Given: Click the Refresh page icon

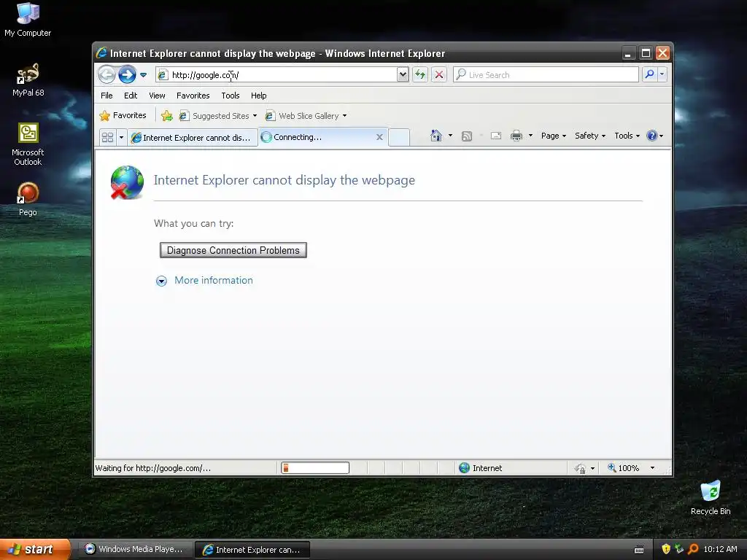Looking at the screenshot, I should coord(419,75).
